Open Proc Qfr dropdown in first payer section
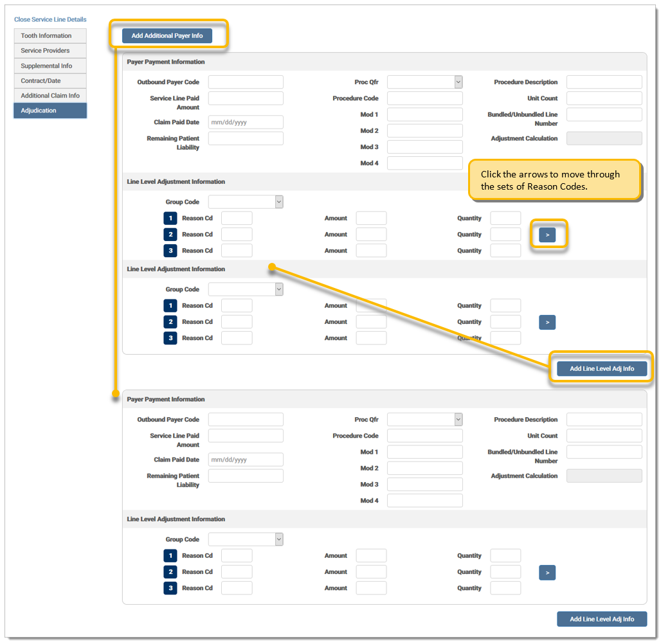Viewport: 661px width, 644px height. point(424,82)
